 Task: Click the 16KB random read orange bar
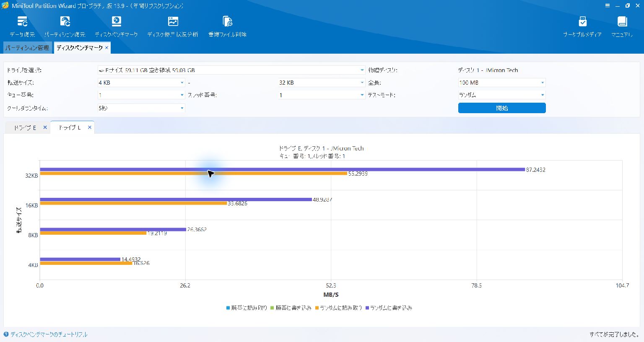(133, 203)
